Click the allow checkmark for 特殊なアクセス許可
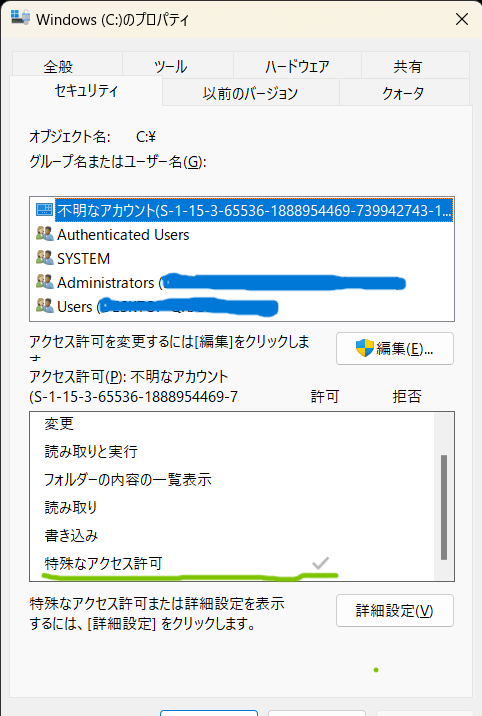The image size is (482, 716). (x=320, y=563)
